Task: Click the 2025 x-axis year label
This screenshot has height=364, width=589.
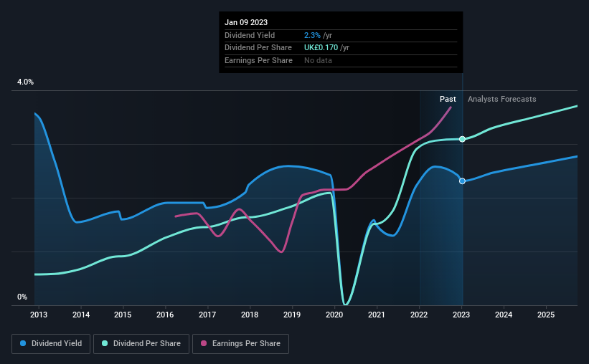Action: pyautogui.click(x=546, y=315)
